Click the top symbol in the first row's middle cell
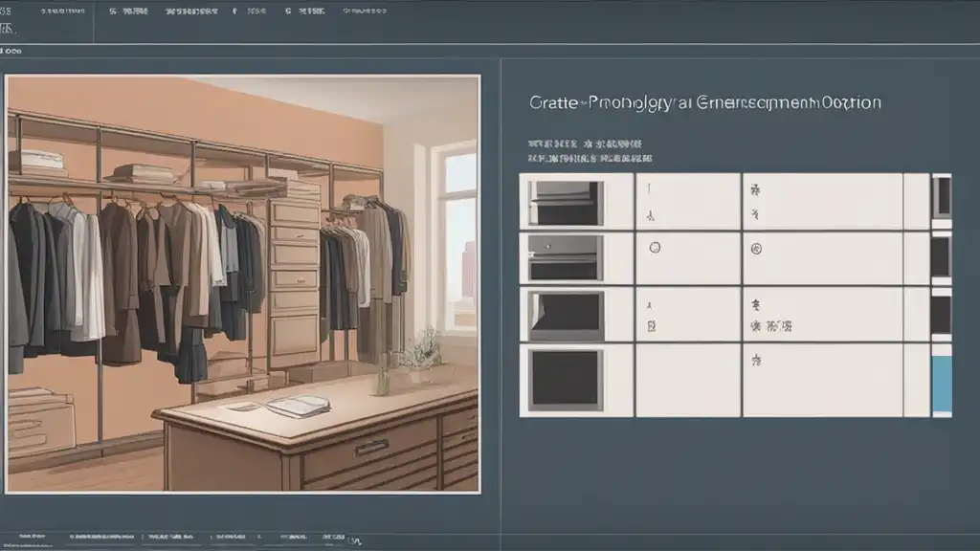 click(650, 189)
